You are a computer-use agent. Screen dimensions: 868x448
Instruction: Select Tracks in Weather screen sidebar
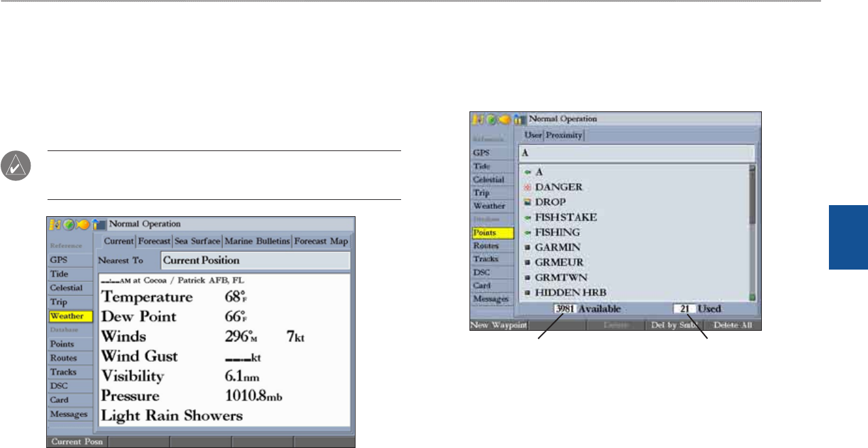(x=70, y=372)
